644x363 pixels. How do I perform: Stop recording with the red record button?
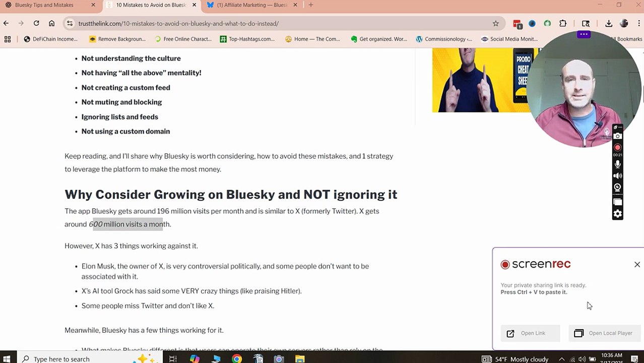click(617, 148)
